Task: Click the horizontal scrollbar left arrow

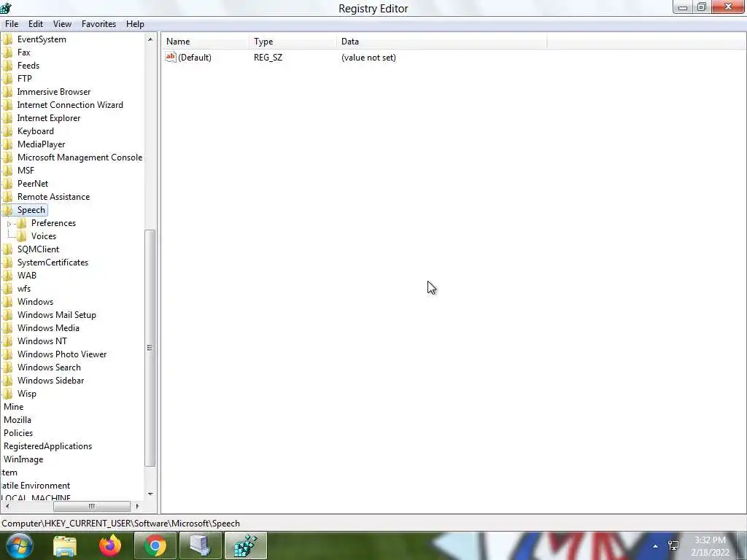Action: tap(7, 506)
